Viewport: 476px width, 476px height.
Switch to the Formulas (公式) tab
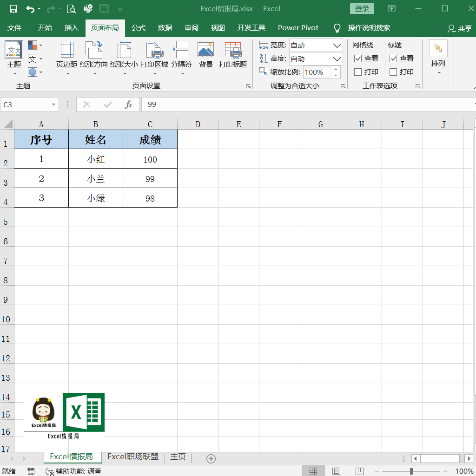coord(139,28)
